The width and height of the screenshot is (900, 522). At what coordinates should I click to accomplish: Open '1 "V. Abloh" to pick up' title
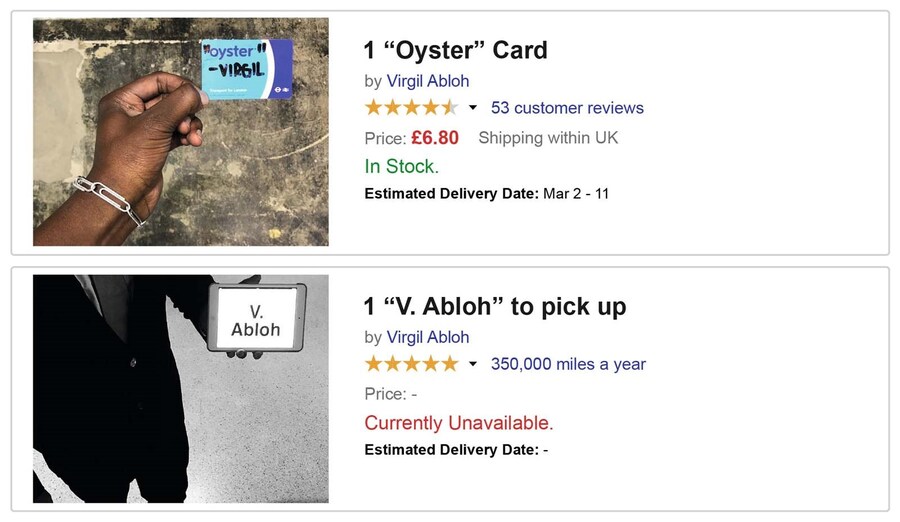coord(495,306)
